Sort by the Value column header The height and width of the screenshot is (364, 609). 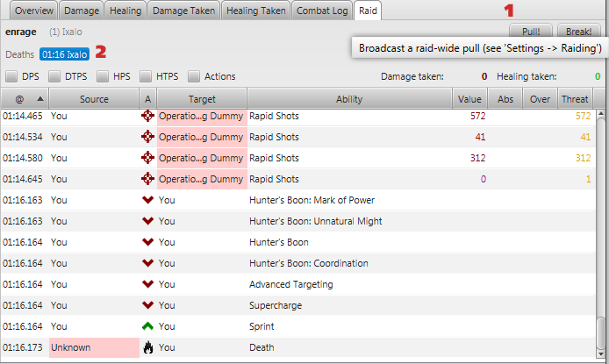click(x=469, y=99)
